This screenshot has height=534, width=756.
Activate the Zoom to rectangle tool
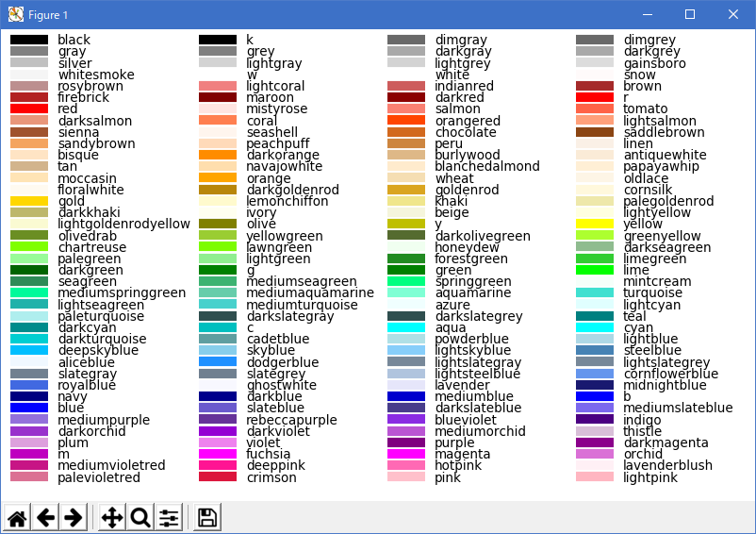coord(140,518)
